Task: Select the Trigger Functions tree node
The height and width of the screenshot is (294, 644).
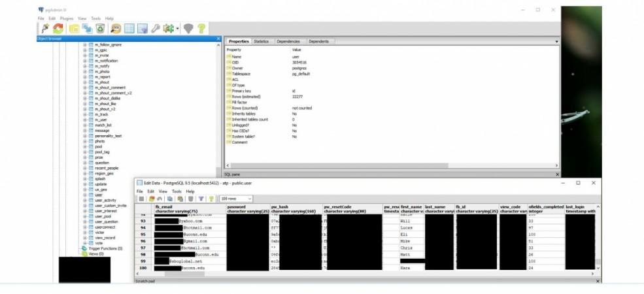Action: click(101, 248)
